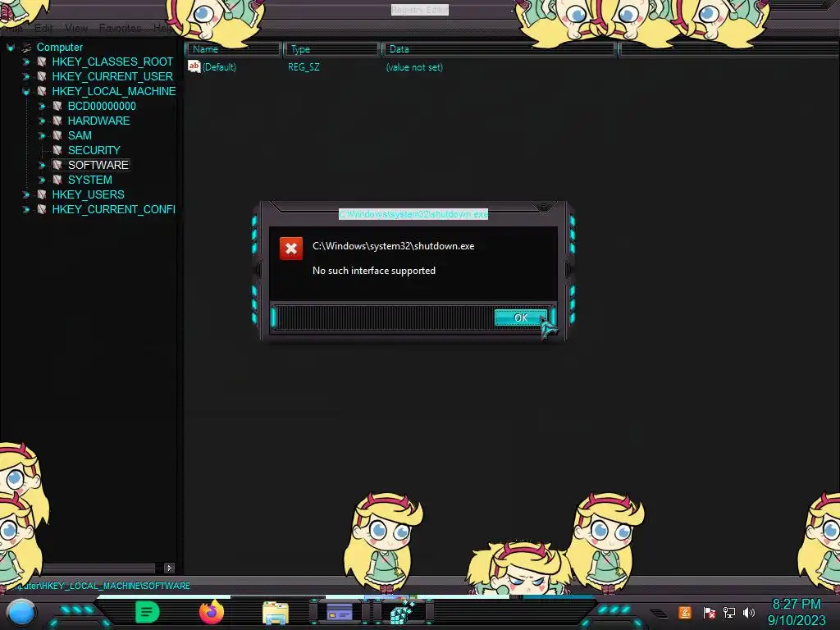Select the HKEY_LOCAL_MACHINE tree label
The height and width of the screenshot is (630, 840).
pos(113,91)
